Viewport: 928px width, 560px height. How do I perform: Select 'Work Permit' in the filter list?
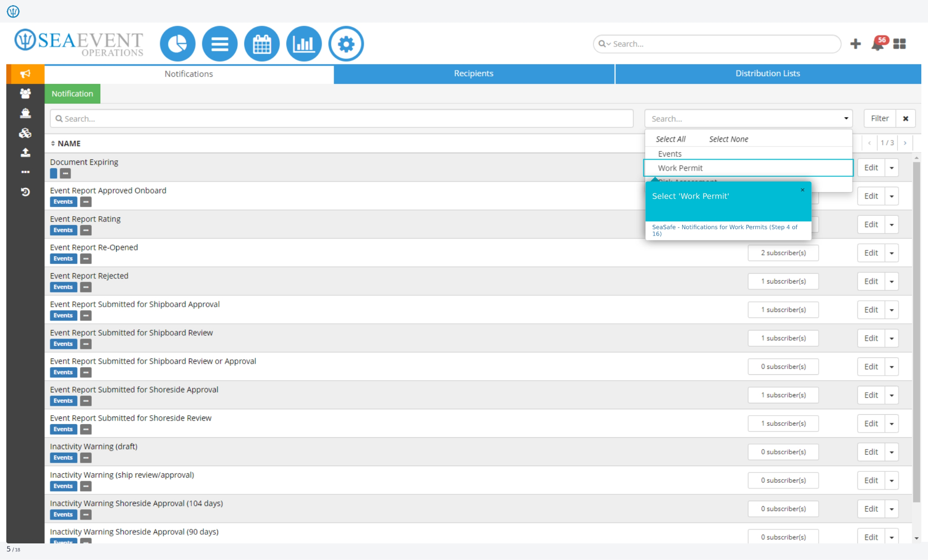pyautogui.click(x=748, y=168)
